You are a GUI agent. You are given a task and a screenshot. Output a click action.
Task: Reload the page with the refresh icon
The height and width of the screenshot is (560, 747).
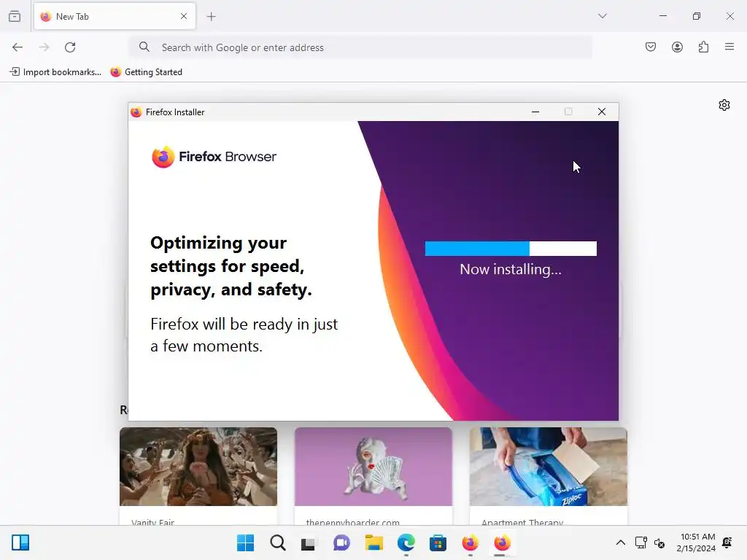point(70,47)
